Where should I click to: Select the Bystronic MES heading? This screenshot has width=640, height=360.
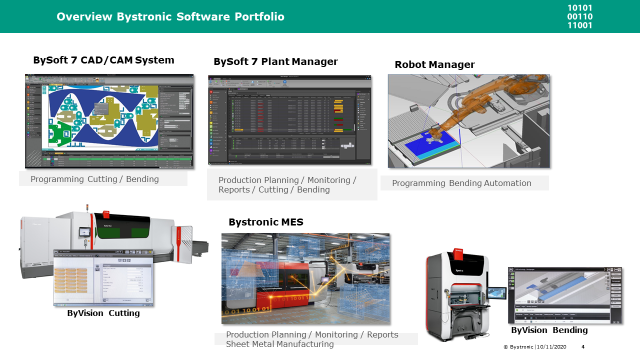(x=266, y=222)
